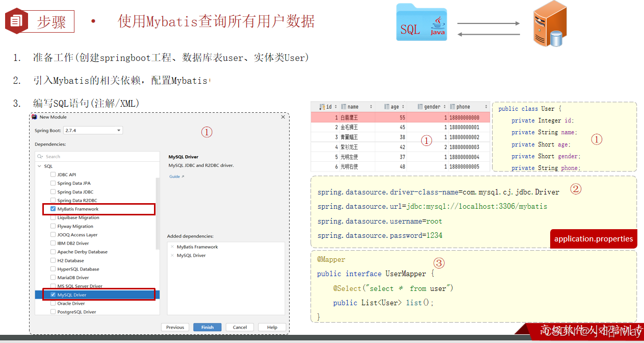Close the New Module dialog with the X

pyautogui.click(x=283, y=117)
